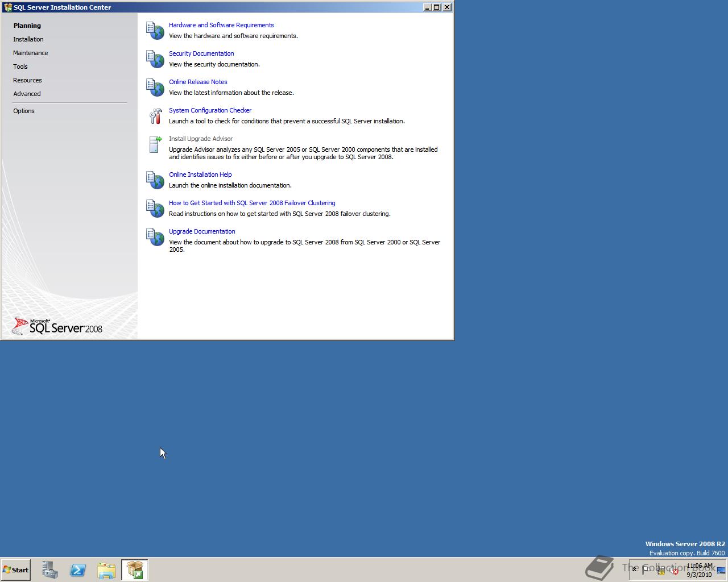Click the Hardware and Software Requirements globe icon
This screenshot has height=582, width=728.
click(x=155, y=30)
